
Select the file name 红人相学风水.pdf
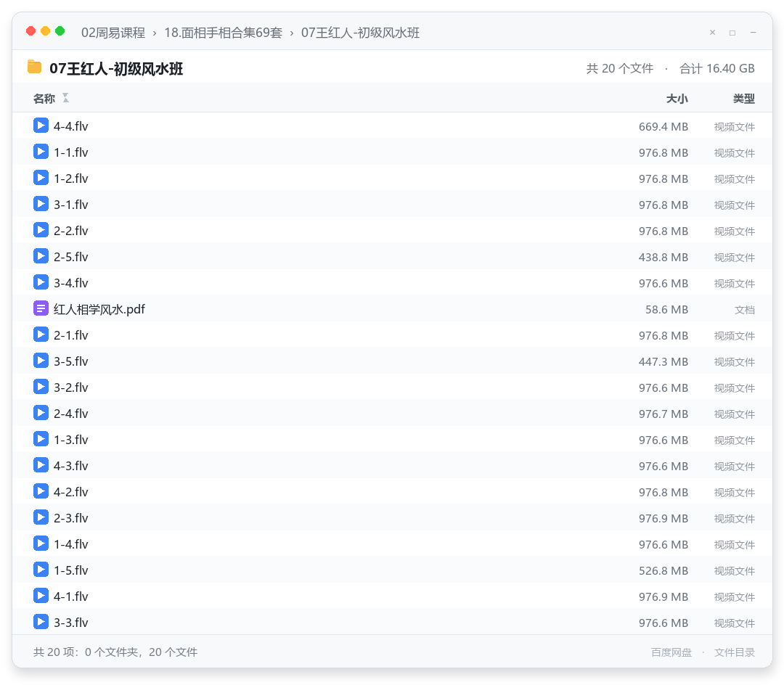click(99, 309)
